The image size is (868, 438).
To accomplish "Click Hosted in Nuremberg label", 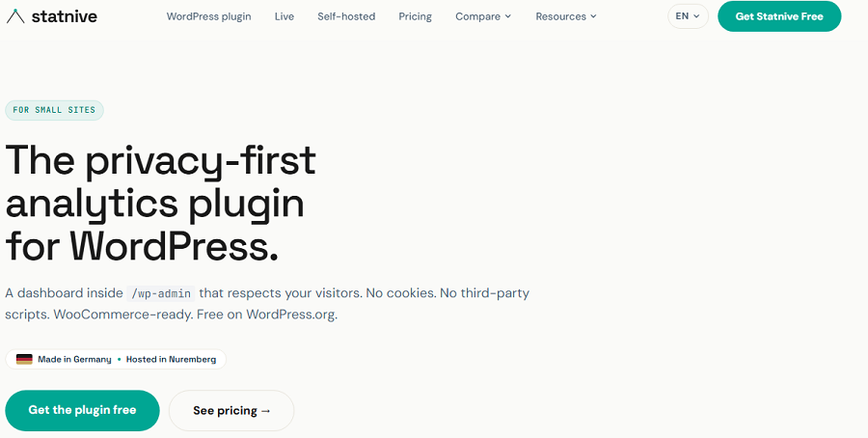I will (x=171, y=359).
